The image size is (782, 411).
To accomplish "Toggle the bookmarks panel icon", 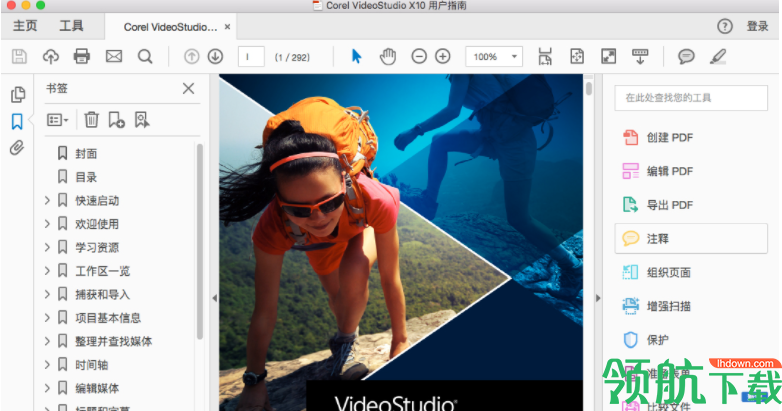I will point(17,121).
